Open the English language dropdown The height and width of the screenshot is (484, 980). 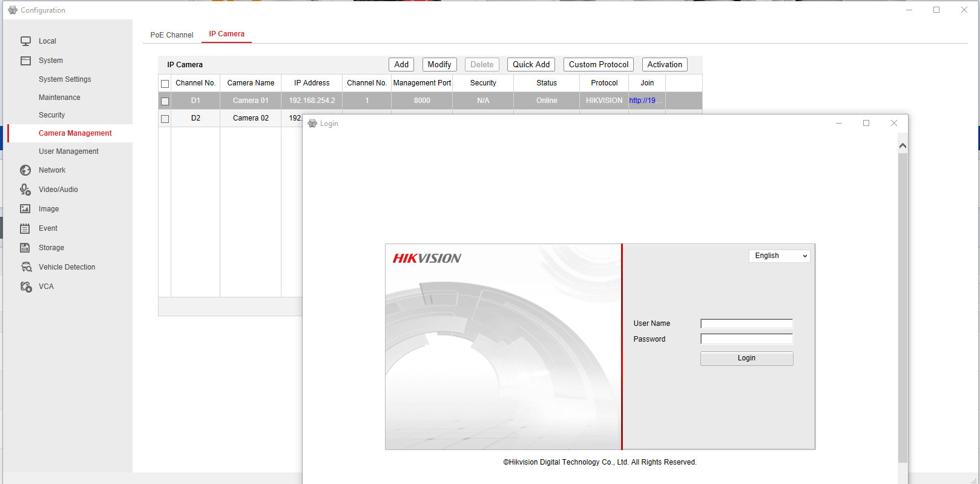(779, 256)
